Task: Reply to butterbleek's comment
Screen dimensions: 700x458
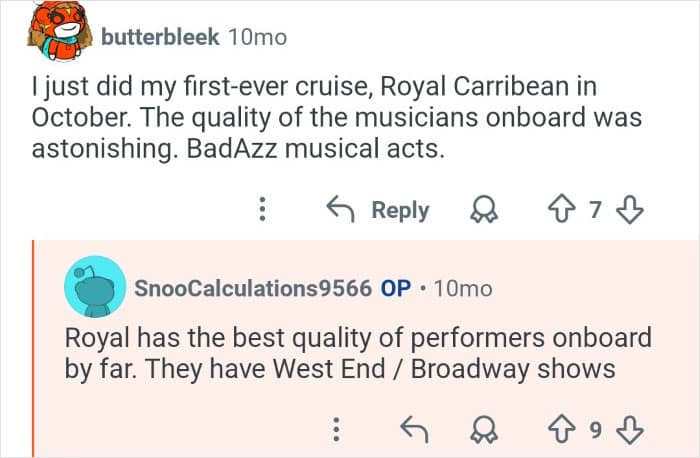Action: coord(379,210)
